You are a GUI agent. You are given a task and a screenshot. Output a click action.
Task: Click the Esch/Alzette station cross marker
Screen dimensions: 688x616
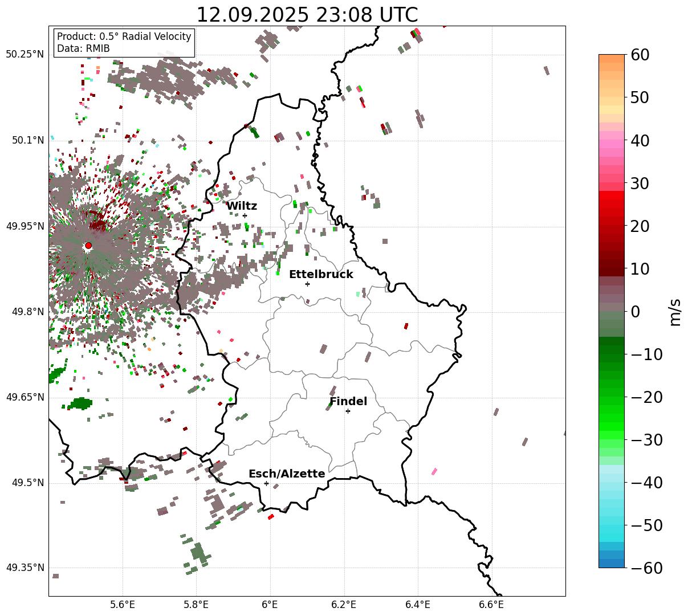point(266,483)
